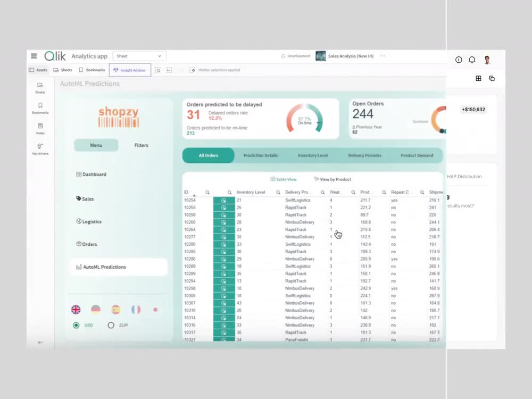The image size is (532, 399).
Task: Select the French flag language
Action: pyautogui.click(x=136, y=310)
